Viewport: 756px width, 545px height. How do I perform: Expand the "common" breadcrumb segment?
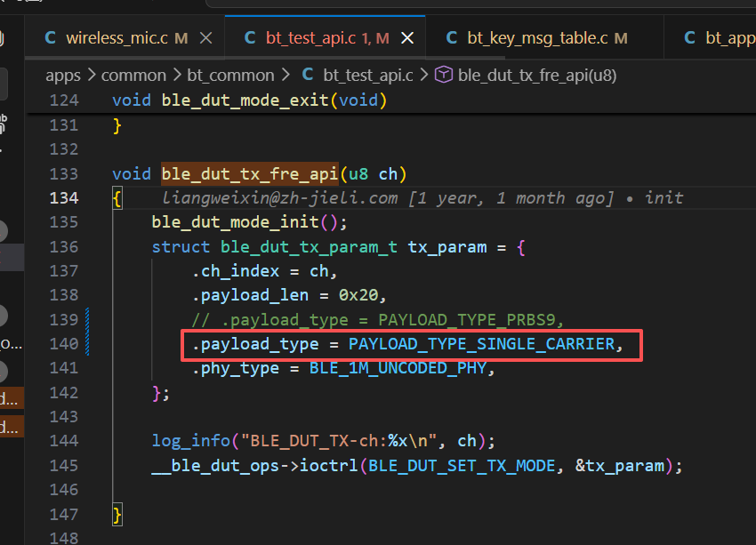click(133, 76)
